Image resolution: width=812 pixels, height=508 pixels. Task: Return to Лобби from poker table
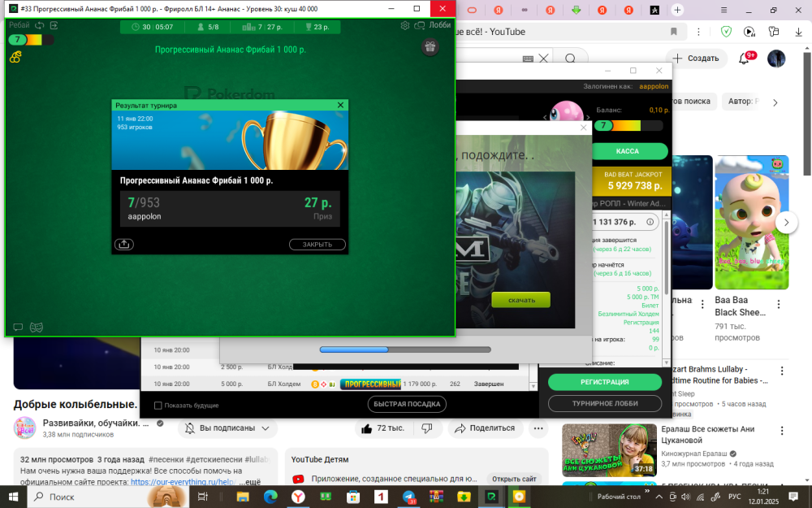(433, 26)
